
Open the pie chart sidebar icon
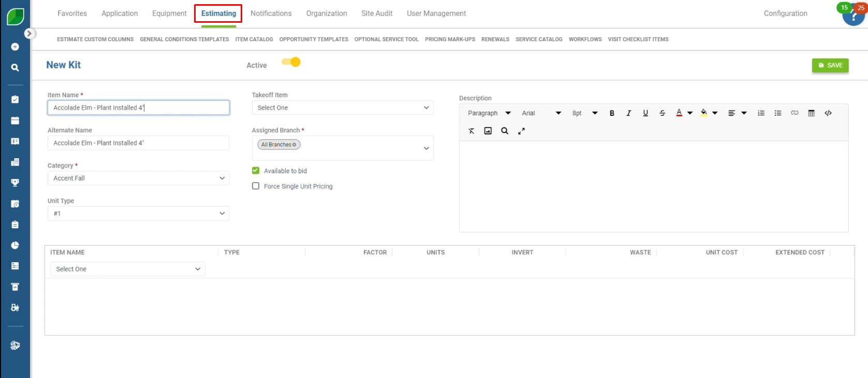coord(15,245)
